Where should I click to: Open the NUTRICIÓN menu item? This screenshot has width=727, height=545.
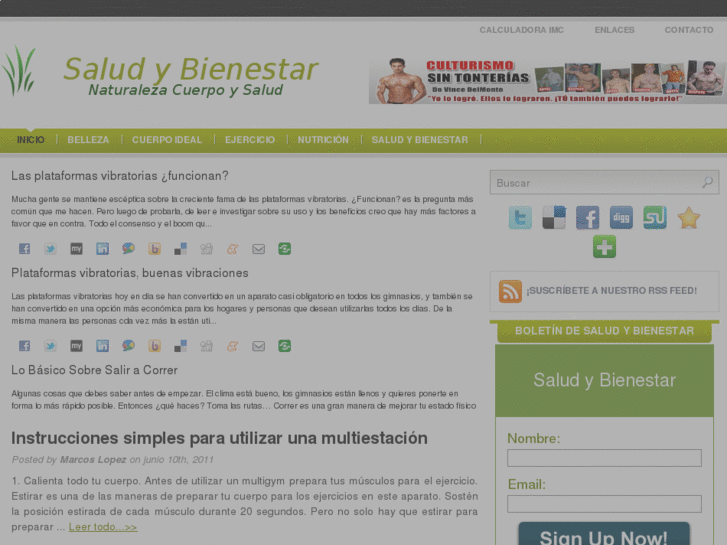point(323,140)
